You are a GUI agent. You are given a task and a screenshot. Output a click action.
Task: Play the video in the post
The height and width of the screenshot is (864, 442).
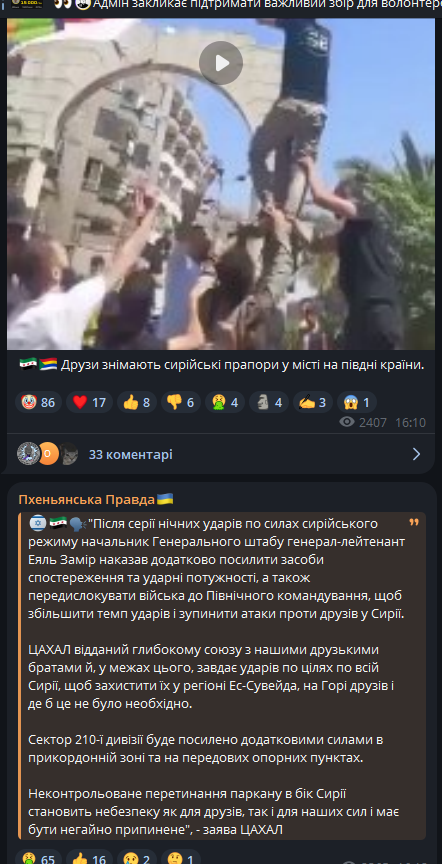[221, 63]
